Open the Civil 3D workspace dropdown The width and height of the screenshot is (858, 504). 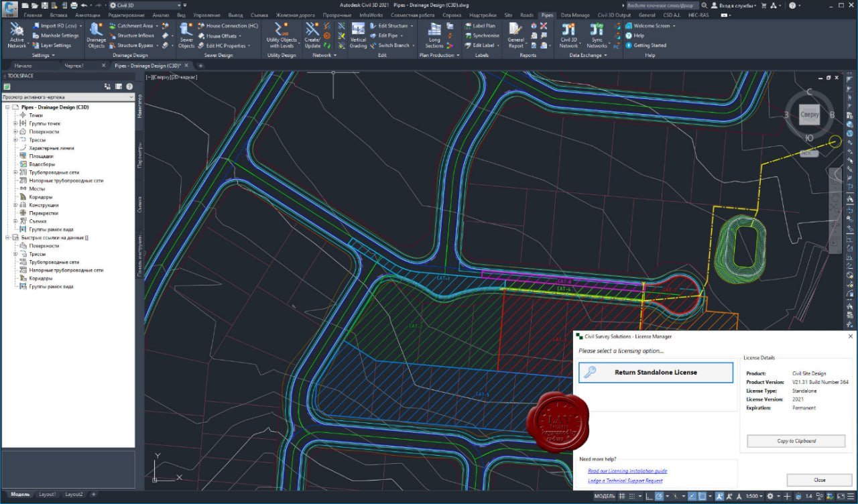144,5
